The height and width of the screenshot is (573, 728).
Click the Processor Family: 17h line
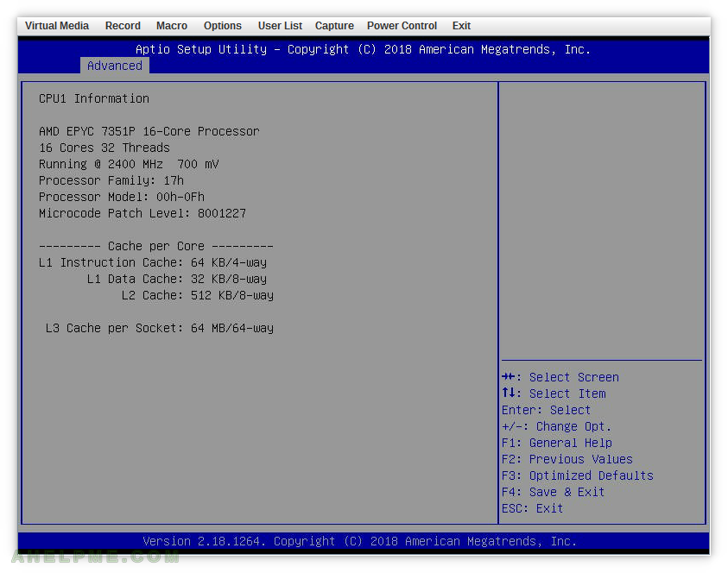tap(111, 180)
